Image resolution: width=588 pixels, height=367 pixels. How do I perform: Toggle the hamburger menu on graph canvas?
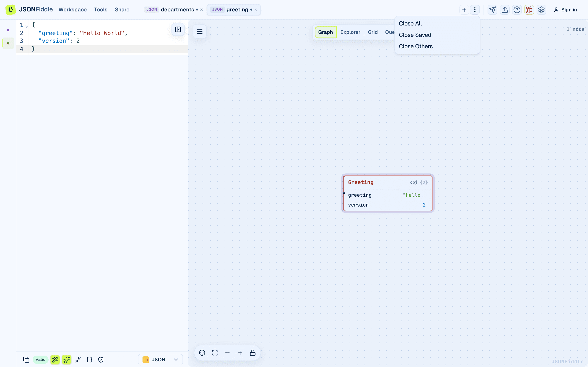point(200,31)
